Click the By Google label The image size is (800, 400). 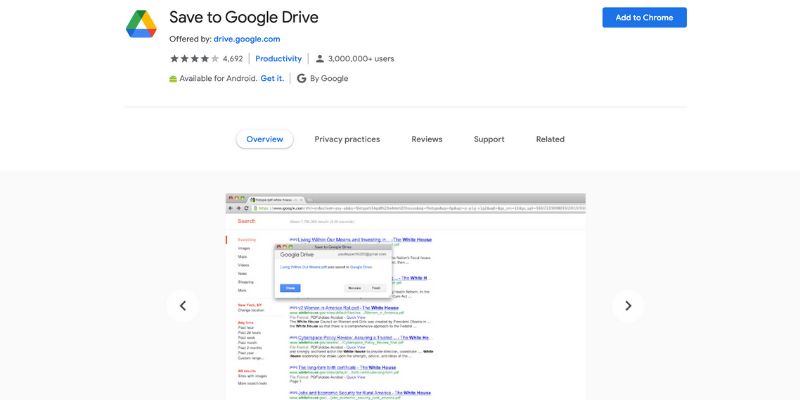coord(329,79)
